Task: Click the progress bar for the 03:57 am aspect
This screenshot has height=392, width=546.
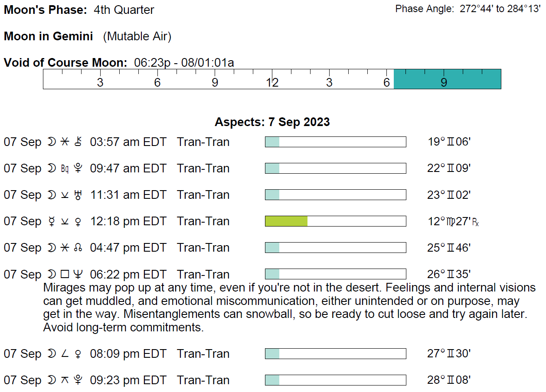Action: pos(335,142)
